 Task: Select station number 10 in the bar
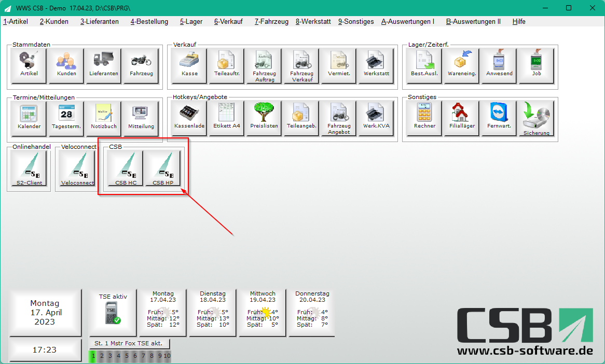point(167,356)
